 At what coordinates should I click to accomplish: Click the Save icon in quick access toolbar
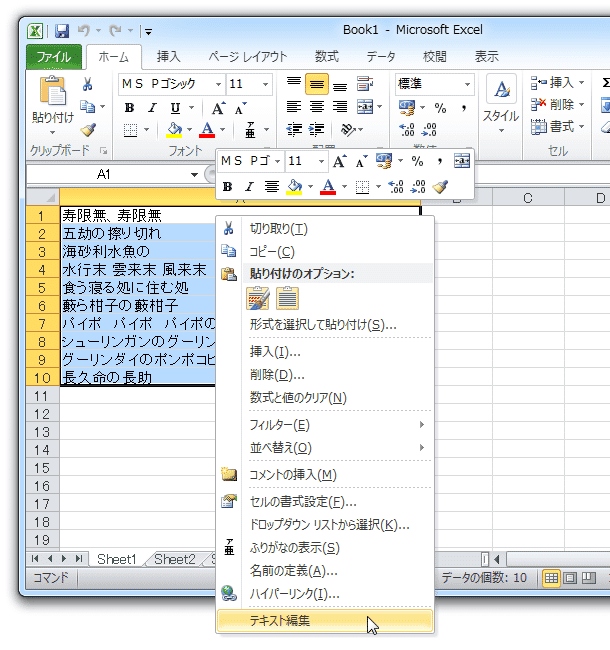(x=62, y=31)
